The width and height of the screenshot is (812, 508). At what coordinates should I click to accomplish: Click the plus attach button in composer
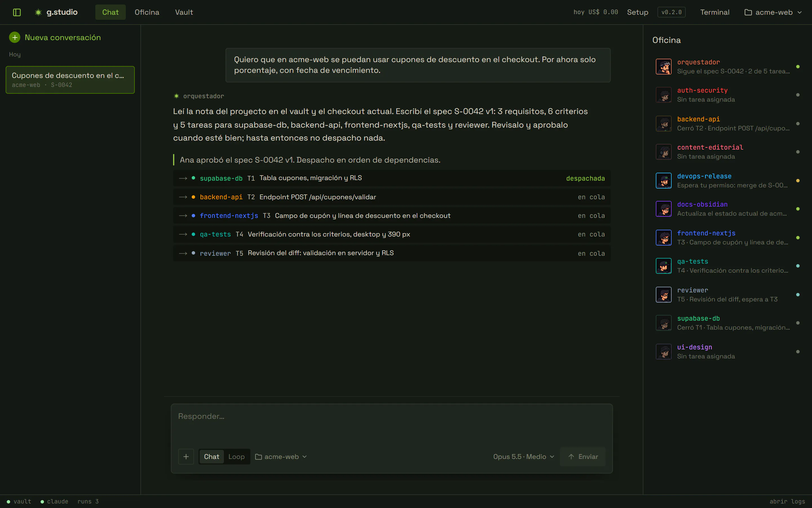tap(186, 457)
